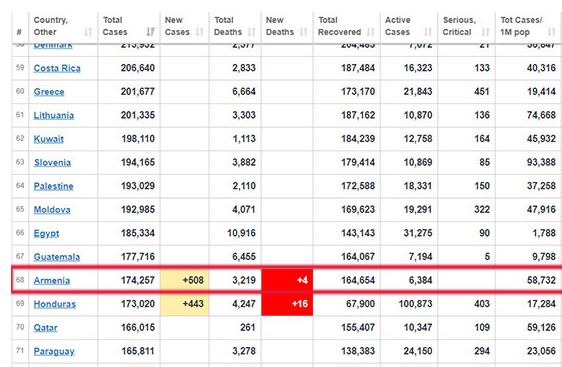Image resolution: width=562 pixels, height=367 pixels.
Task: Sort table by Total Deaths arrow icon
Action: (252, 32)
